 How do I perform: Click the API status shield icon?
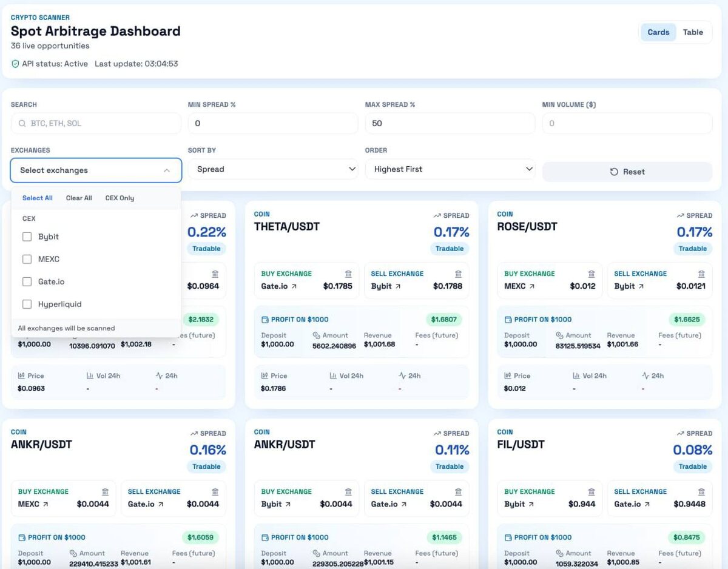(x=15, y=64)
